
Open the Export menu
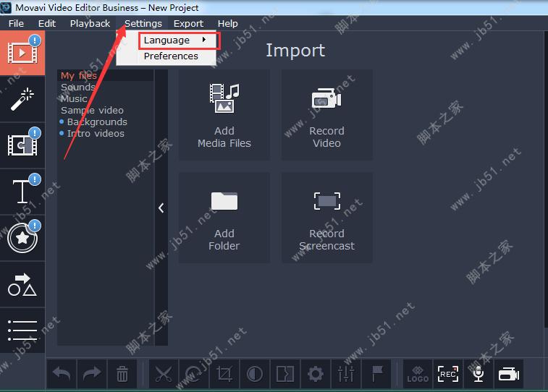(188, 23)
